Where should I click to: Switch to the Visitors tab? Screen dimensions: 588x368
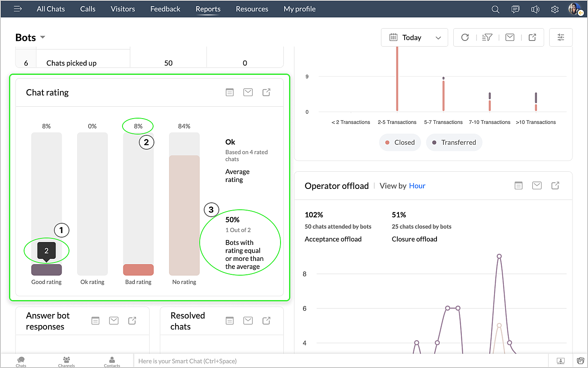tap(122, 9)
